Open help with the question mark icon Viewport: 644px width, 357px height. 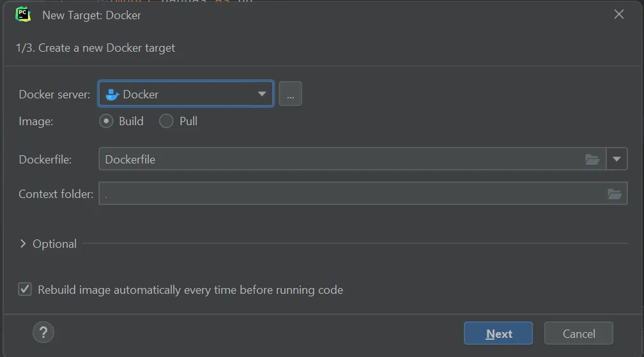click(43, 332)
